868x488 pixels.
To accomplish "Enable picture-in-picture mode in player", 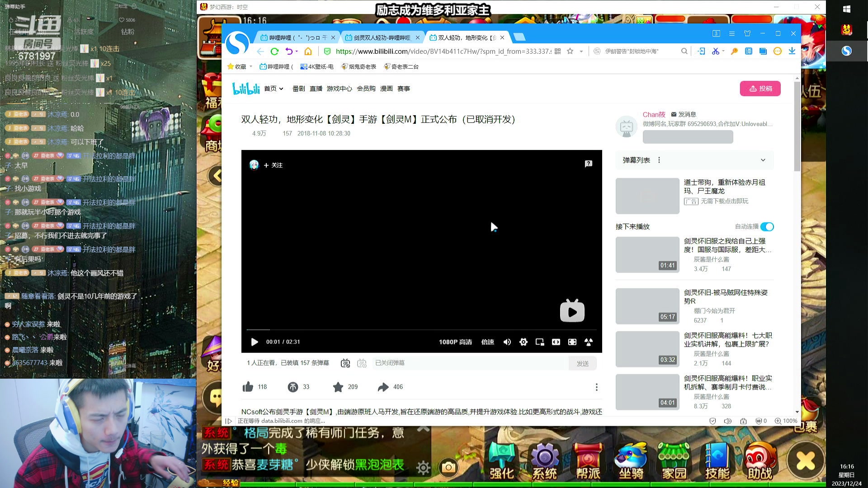I will point(540,342).
